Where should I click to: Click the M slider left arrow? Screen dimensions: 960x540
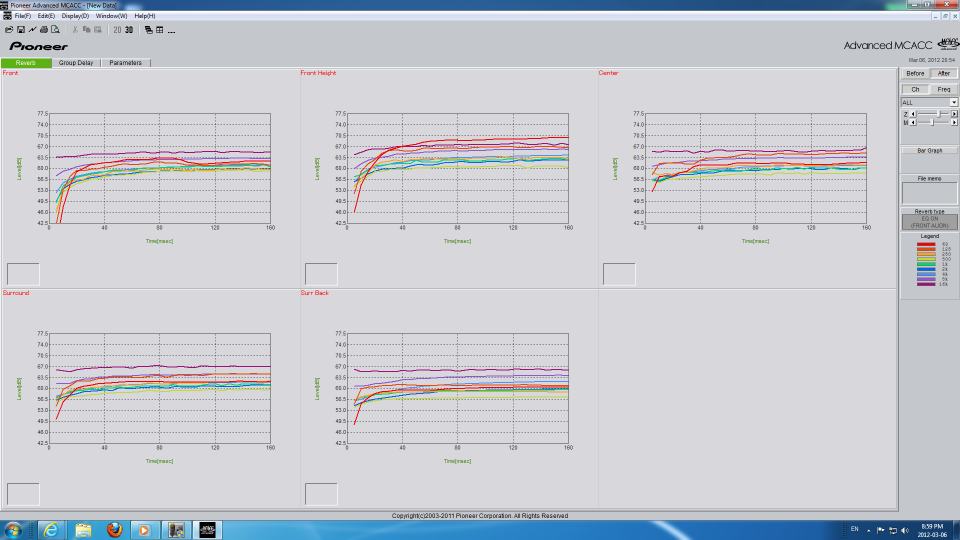tap(914, 122)
